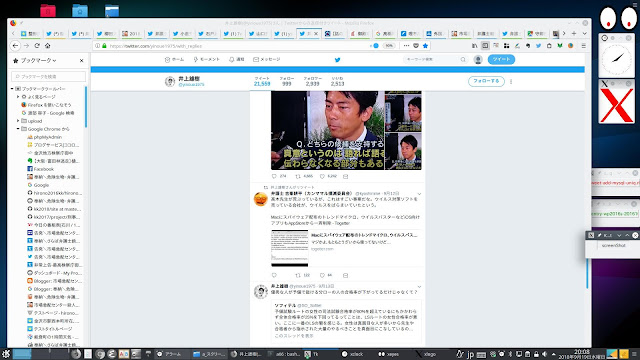This screenshot has height=360, width=640.
Task: Click the Twitter bird logo in page header
Action: (338, 60)
